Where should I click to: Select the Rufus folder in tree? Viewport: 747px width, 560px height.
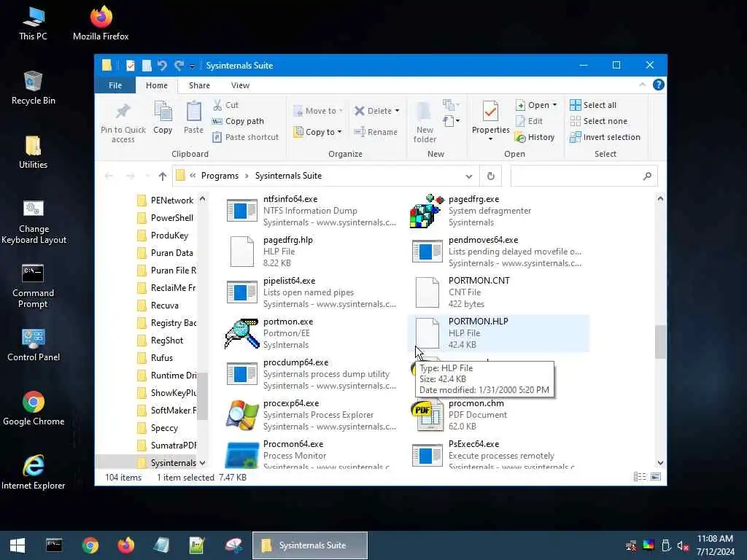click(161, 357)
